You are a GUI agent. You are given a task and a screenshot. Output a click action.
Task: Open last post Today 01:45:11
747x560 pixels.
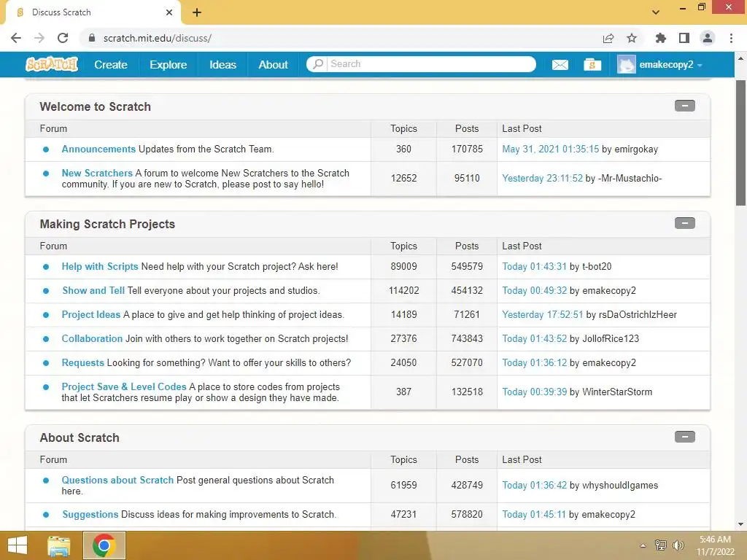534,514
